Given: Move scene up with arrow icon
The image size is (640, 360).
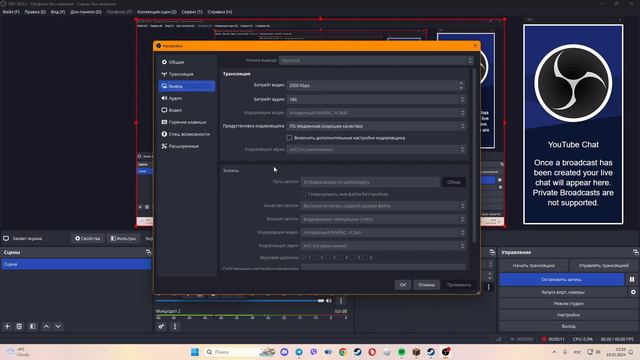Looking at the screenshot, I should [x=46, y=327].
